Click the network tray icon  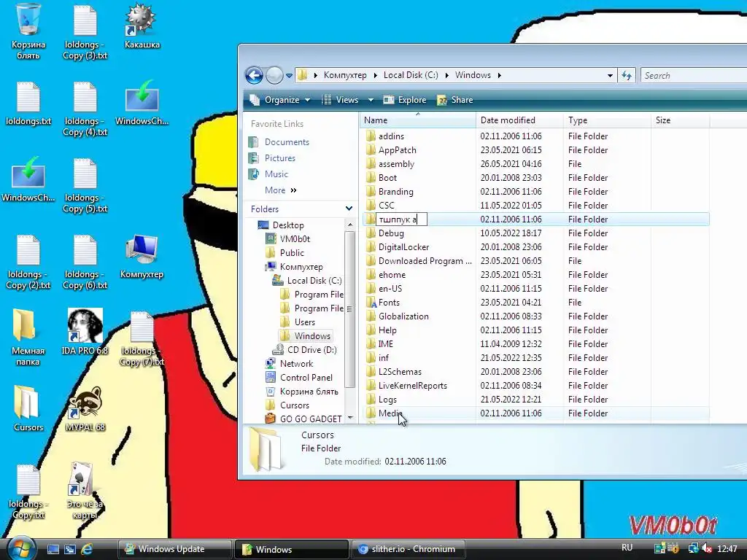tap(693, 548)
